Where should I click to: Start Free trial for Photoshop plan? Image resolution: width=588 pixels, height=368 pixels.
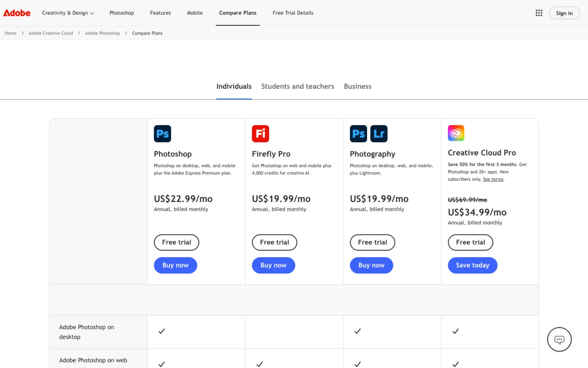point(176,243)
